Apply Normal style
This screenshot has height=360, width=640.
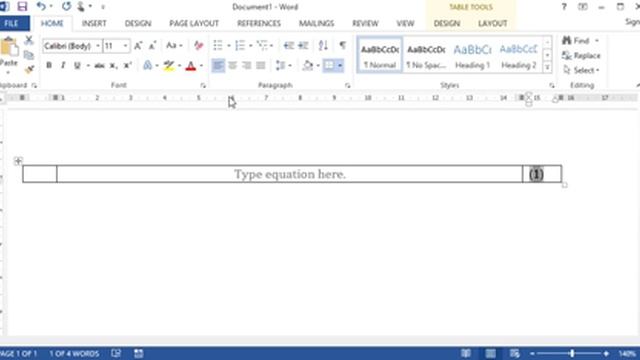[380, 56]
